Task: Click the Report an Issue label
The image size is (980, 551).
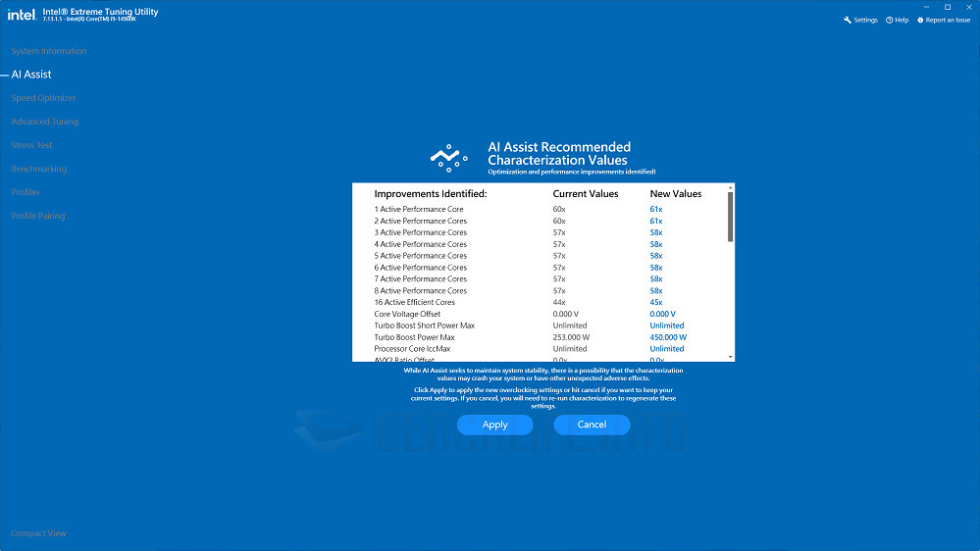Action: tap(948, 20)
